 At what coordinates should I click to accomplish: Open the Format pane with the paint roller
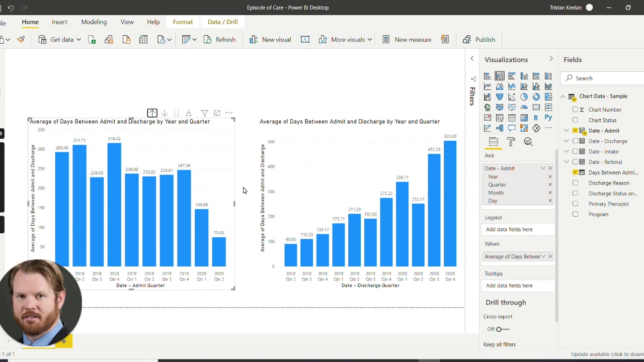click(x=511, y=142)
